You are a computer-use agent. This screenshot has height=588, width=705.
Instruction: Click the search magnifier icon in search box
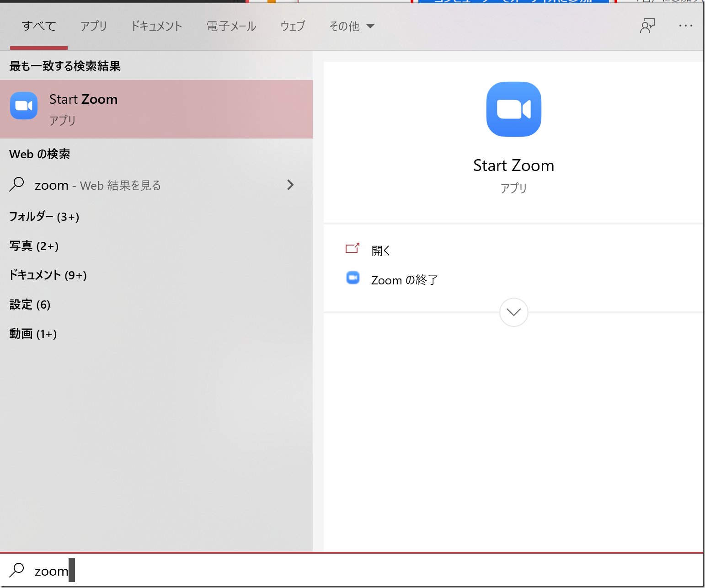(x=17, y=570)
